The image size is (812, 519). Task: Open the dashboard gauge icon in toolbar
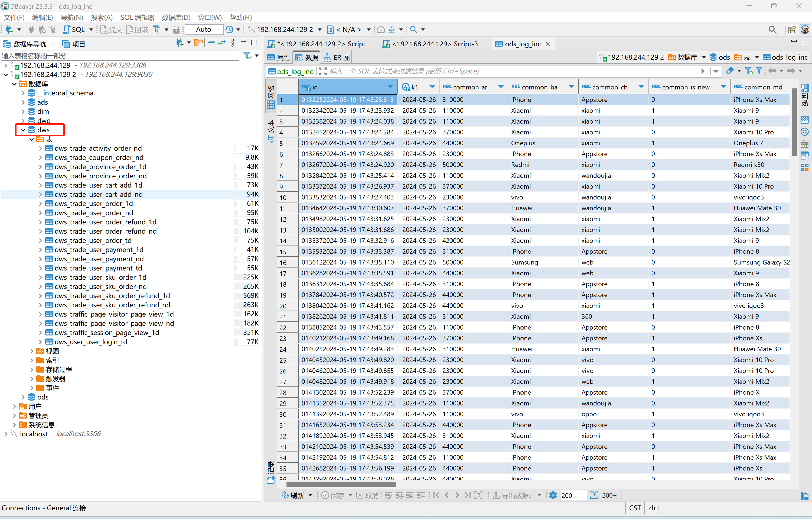[381, 30]
